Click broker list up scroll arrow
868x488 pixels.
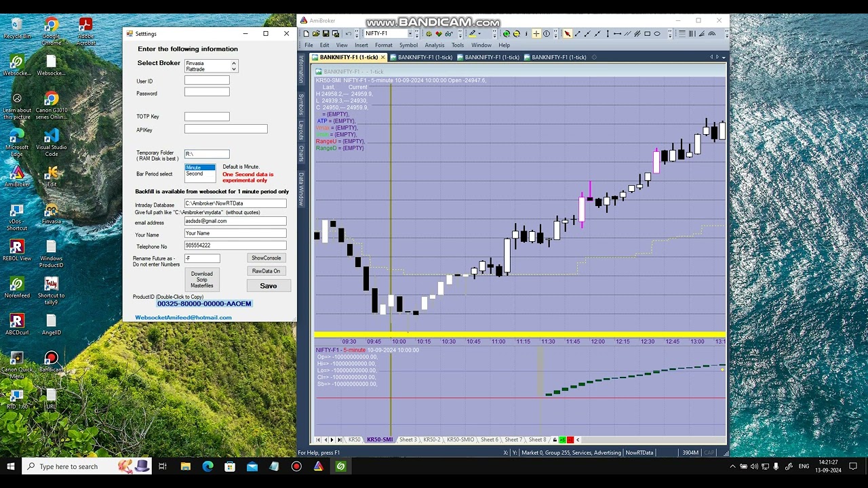234,63
